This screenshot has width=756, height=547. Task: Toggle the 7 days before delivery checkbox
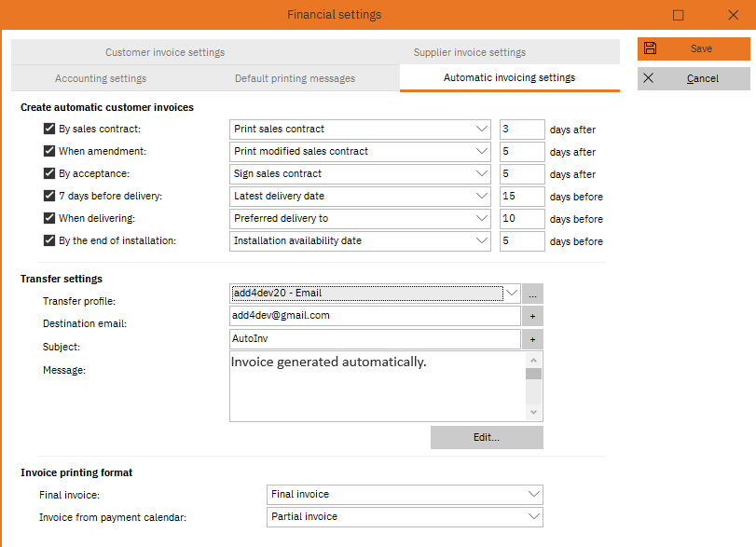point(49,196)
